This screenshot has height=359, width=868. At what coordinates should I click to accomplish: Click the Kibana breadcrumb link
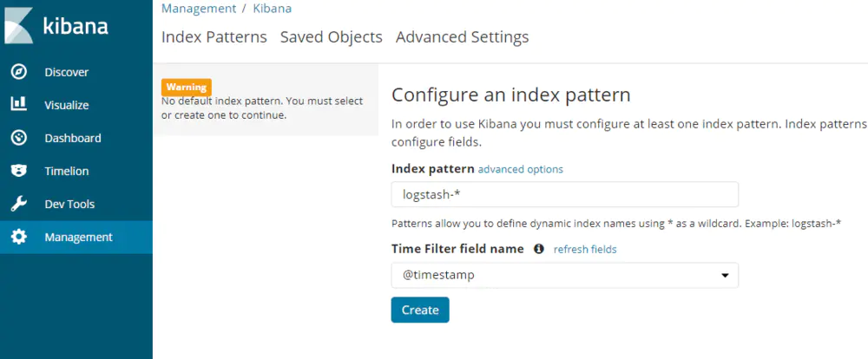(x=272, y=8)
